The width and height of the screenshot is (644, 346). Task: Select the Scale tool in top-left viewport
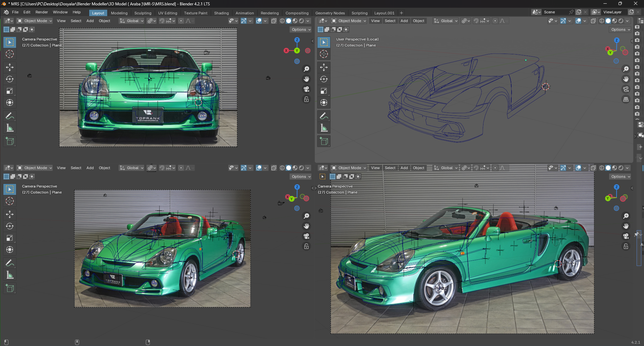pos(10,91)
